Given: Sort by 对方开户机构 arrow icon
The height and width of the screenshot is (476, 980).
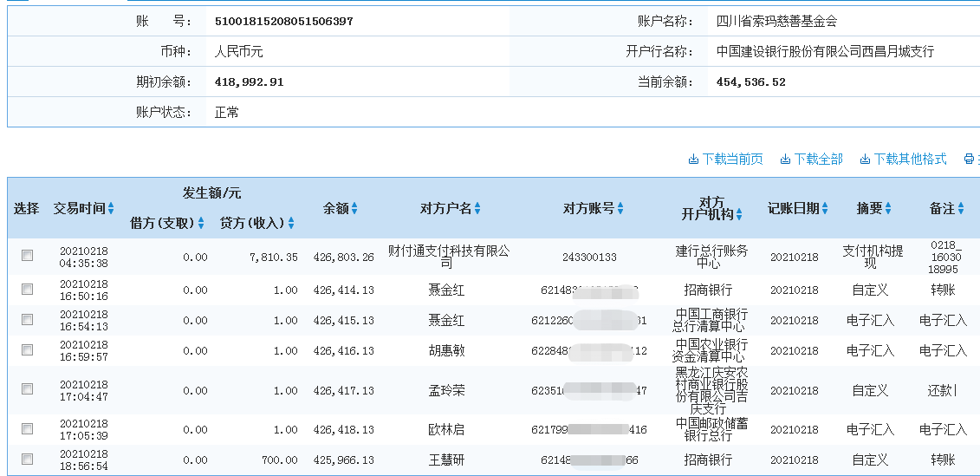Looking at the screenshot, I should pos(739,214).
